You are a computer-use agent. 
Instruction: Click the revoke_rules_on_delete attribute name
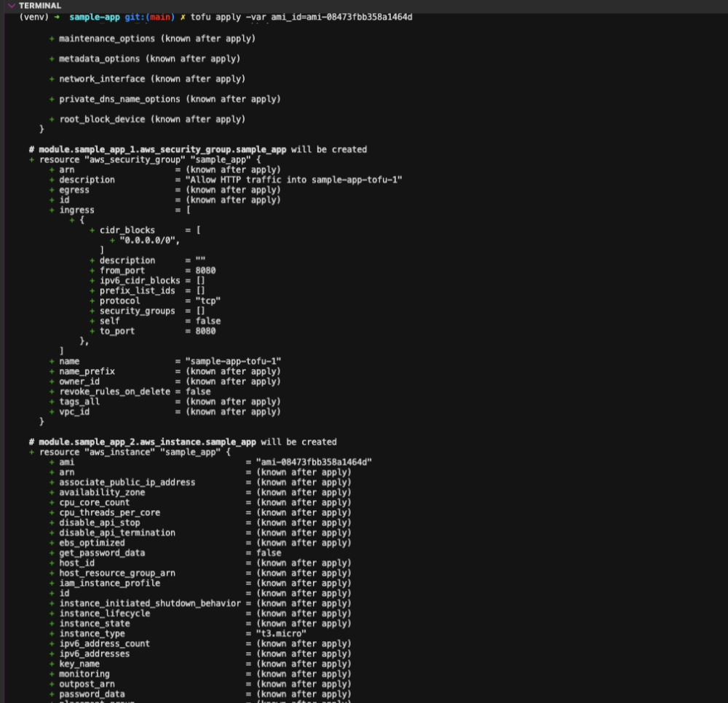[x=114, y=392]
